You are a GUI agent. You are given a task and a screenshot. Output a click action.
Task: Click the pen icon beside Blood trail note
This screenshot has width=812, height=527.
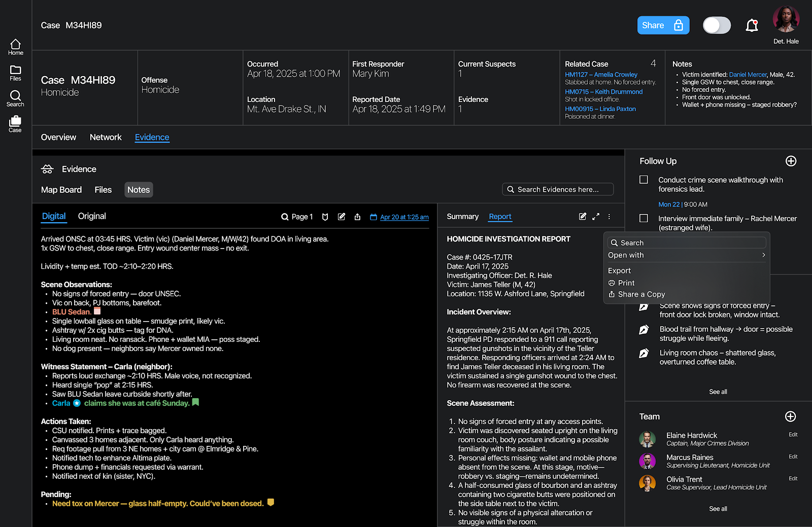pos(644,330)
